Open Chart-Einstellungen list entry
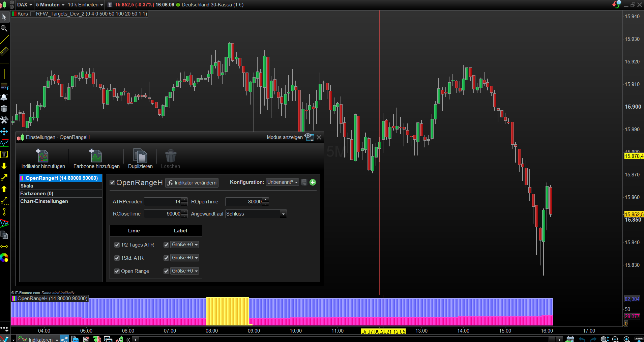This screenshot has height=342, width=644. pyautogui.click(x=61, y=201)
